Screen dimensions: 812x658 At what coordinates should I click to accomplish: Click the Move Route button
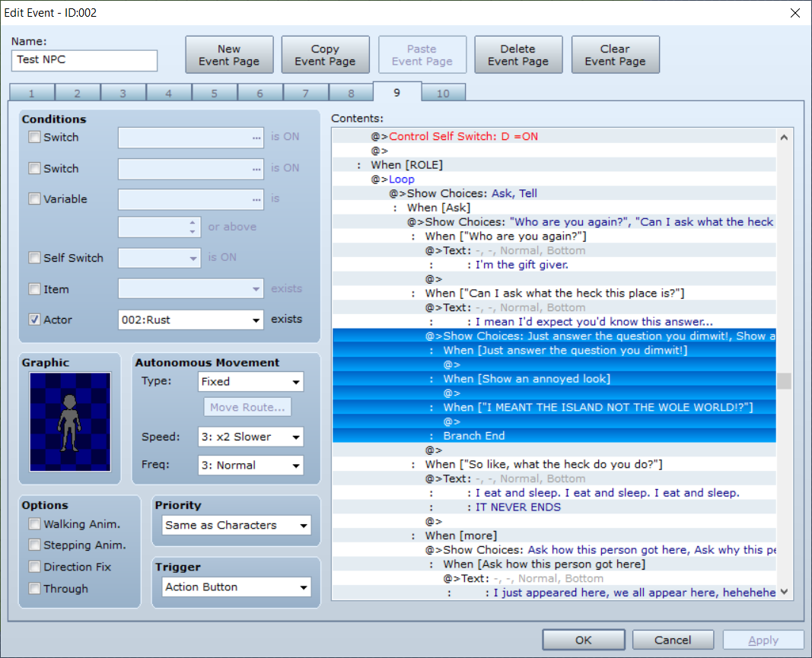click(x=247, y=407)
